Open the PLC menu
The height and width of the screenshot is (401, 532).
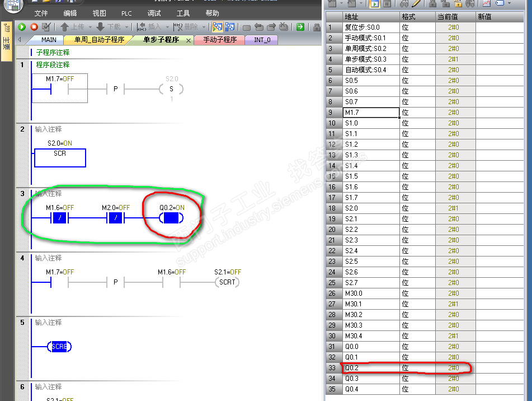click(x=126, y=13)
